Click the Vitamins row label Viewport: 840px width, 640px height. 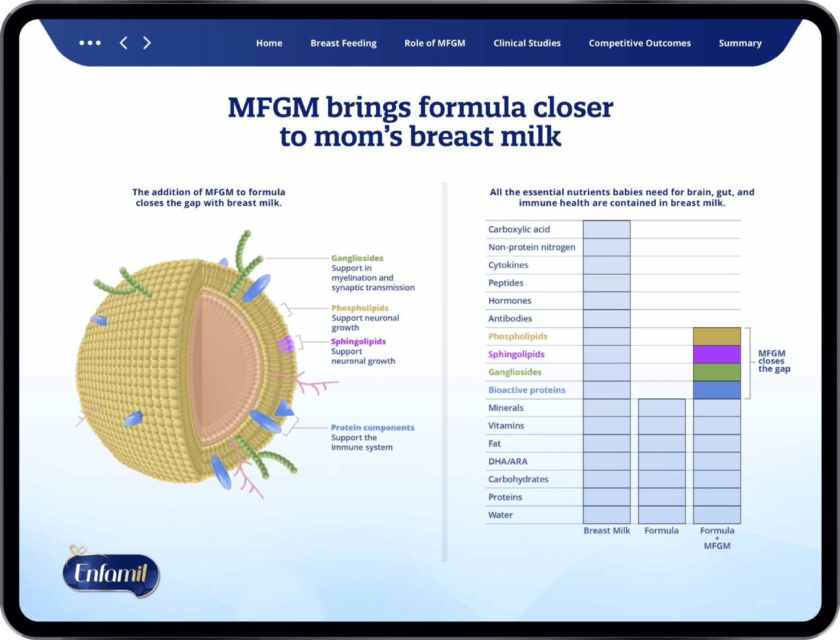pos(506,425)
